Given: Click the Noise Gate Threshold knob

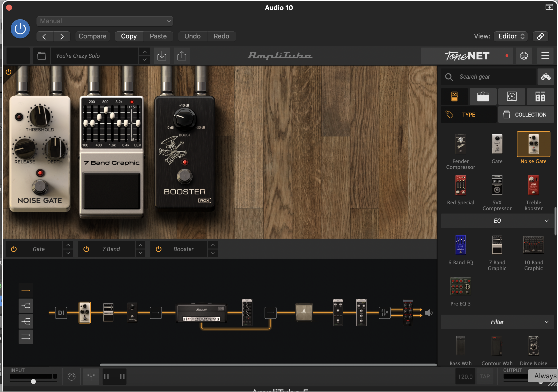Looking at the screenshot, I should coord(40,116).
